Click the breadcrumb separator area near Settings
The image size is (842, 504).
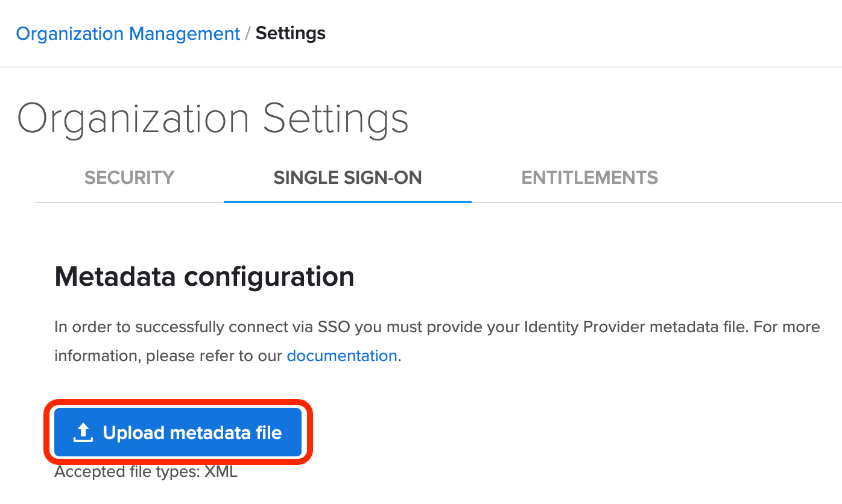tap(249, 33)
